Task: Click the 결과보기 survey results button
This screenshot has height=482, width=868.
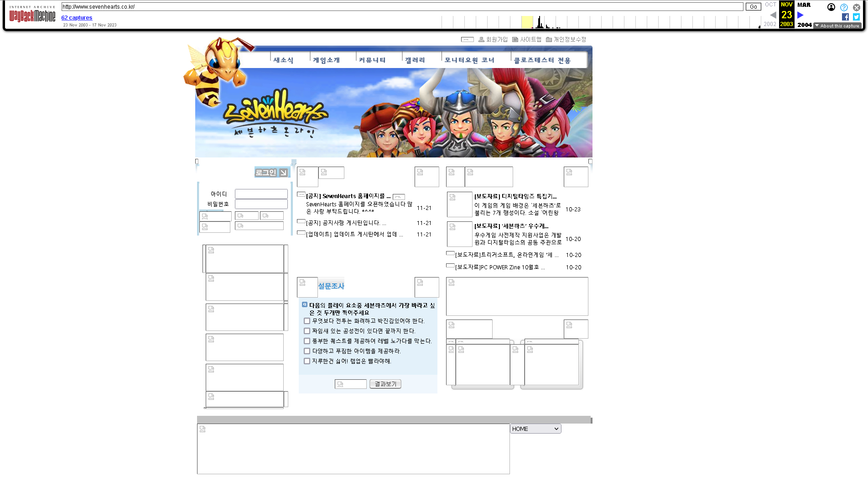Action: pyautogui.click(x=385, y=384)
